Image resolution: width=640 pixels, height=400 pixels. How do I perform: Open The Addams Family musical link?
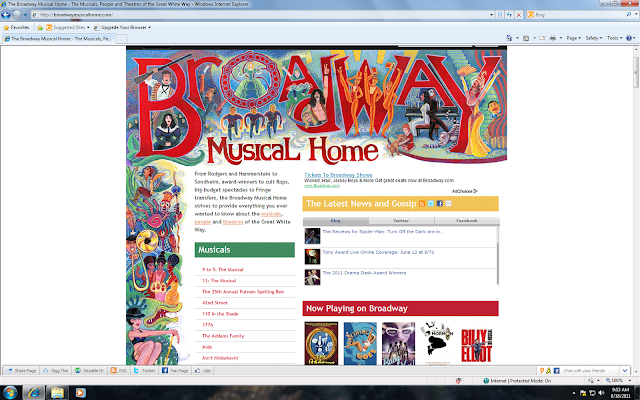tap(223, 336)
